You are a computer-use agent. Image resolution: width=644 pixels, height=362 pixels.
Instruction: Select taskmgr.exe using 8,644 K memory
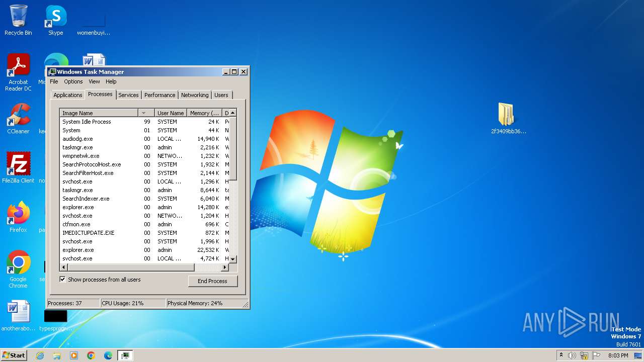click(144, 190)
